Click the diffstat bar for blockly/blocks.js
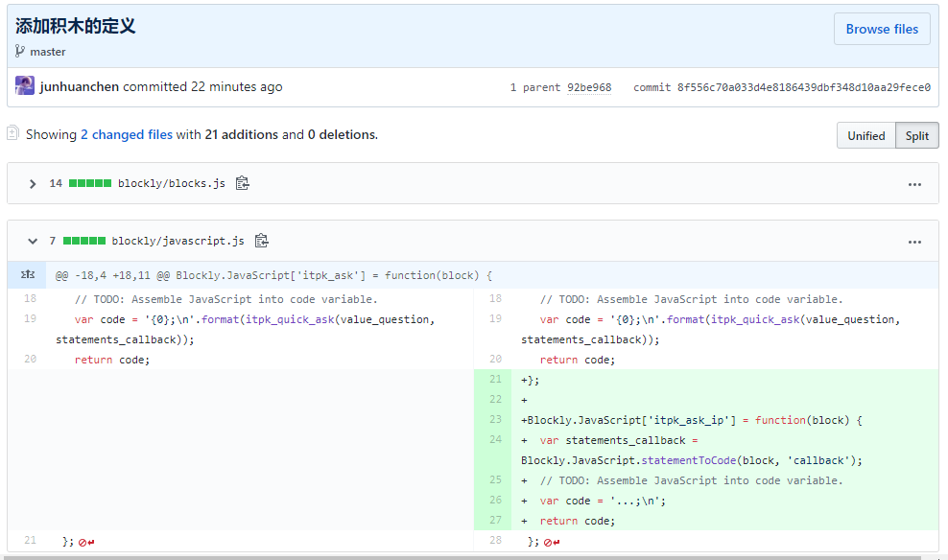 coord(90,183)
